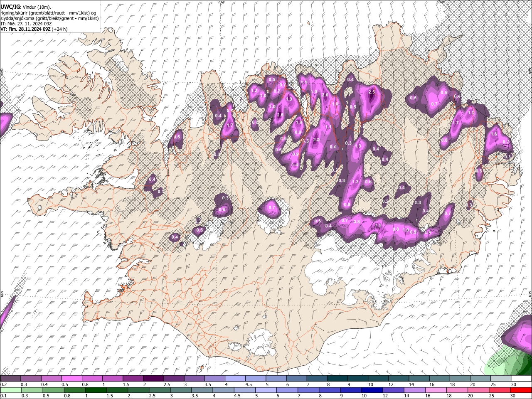532x399 pixels.
Task: Click the "VT: Fim. 28.11.2024 09Z" valid time
Action: pyautogui.click(x=26, y=29)
